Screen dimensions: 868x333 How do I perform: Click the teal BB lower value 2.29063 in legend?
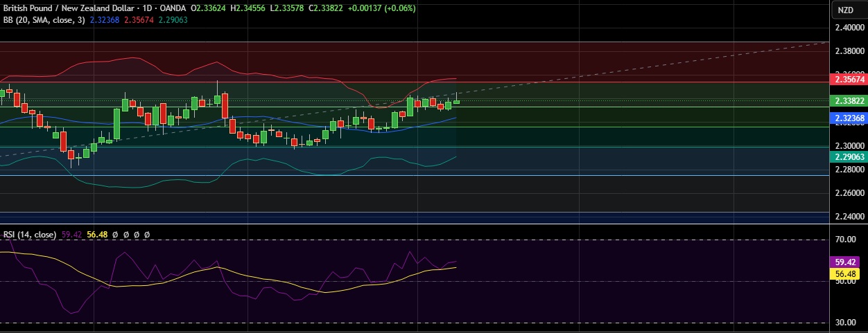(x=173, y=20)
